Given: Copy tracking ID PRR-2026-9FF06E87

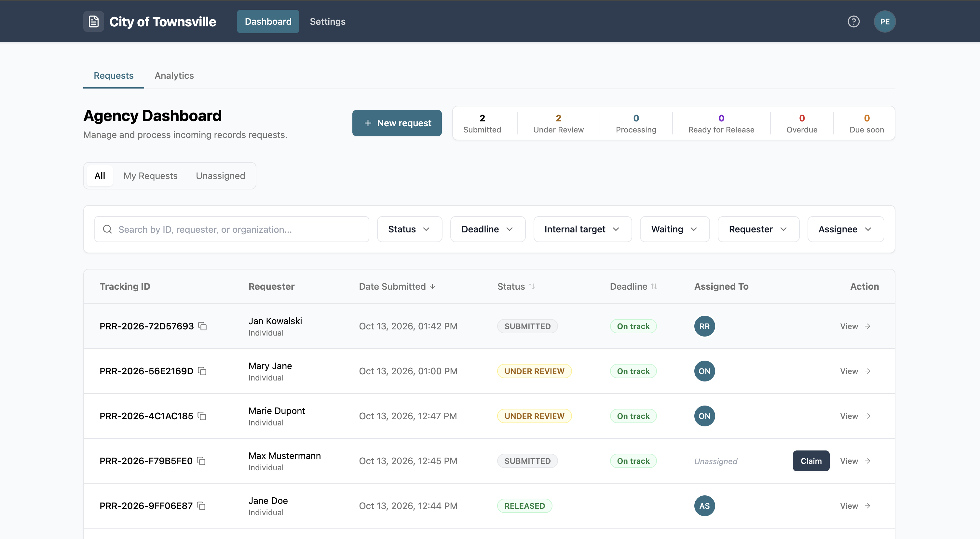Looking at the screenshot, I should [x=201, y=506].
